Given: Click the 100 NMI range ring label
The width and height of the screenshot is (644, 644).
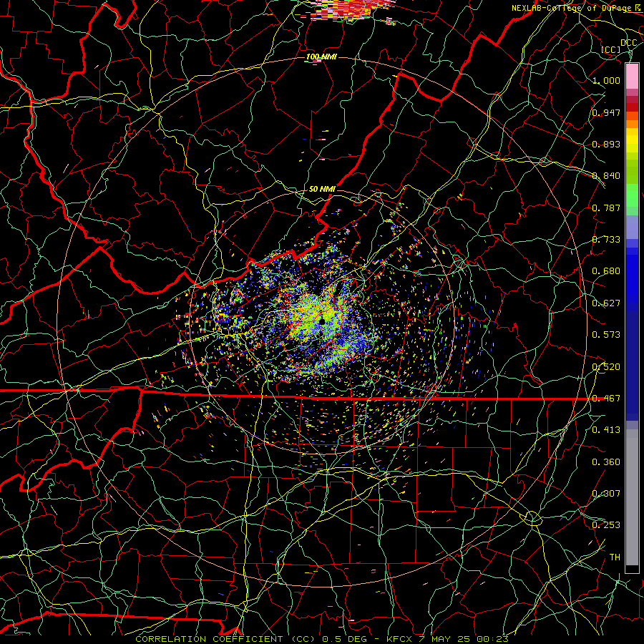Looking at the screenshot, I should click(x=321, y=57).
